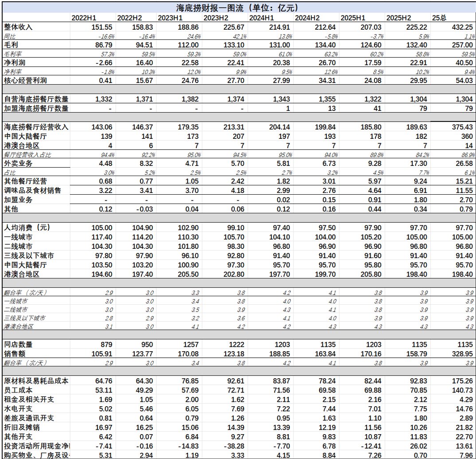The height and width of the screenshot is (459, 476).
Task: Click the 原材料及易耗品成本 row label
Action: (36, 381)
